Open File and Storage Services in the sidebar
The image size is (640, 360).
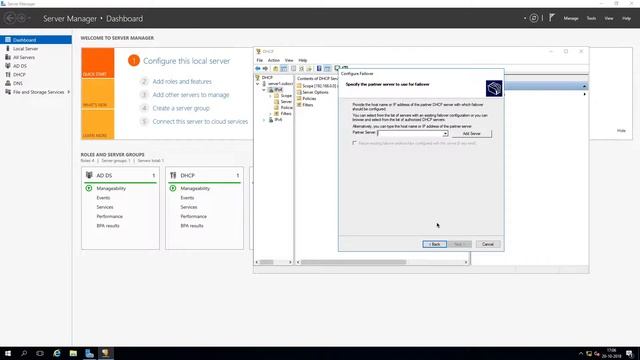click(x=38, y=92)
